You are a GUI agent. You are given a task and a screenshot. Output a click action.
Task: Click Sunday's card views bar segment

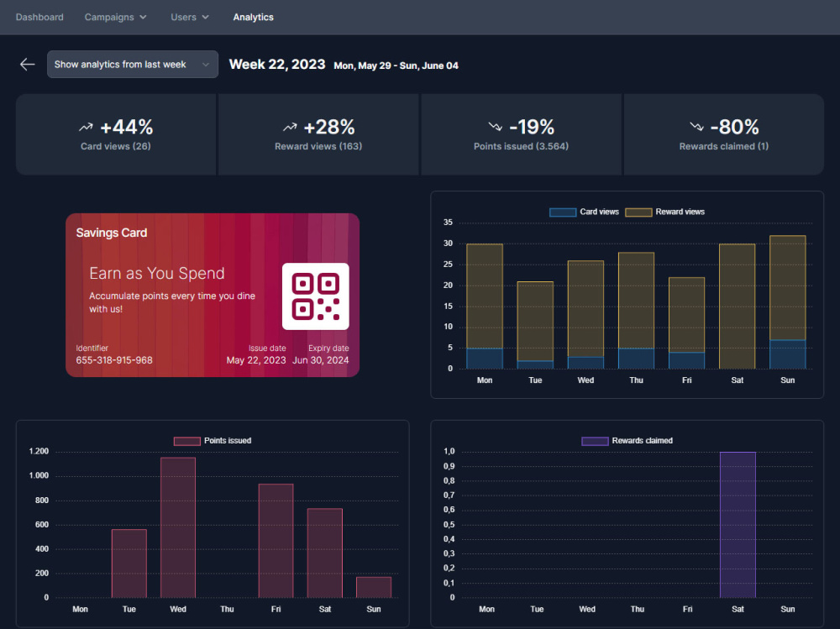pos(788,354)
